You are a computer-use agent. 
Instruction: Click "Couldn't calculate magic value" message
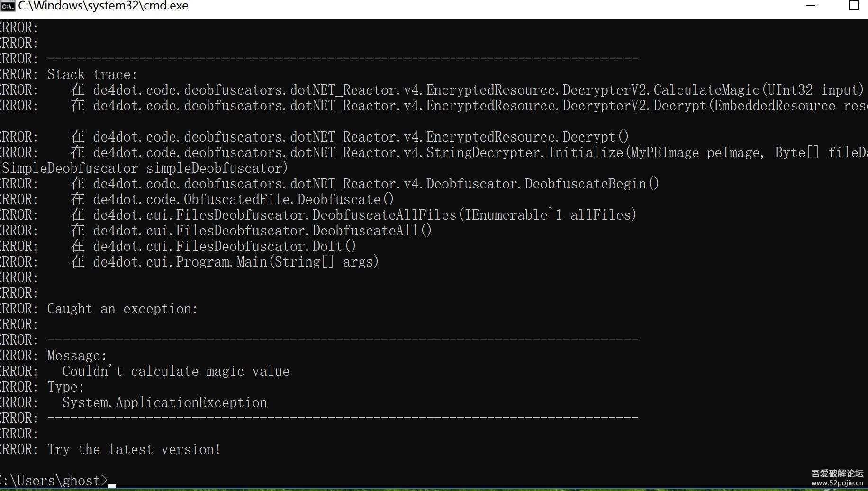pyautogui.click(x=176, y=371)
